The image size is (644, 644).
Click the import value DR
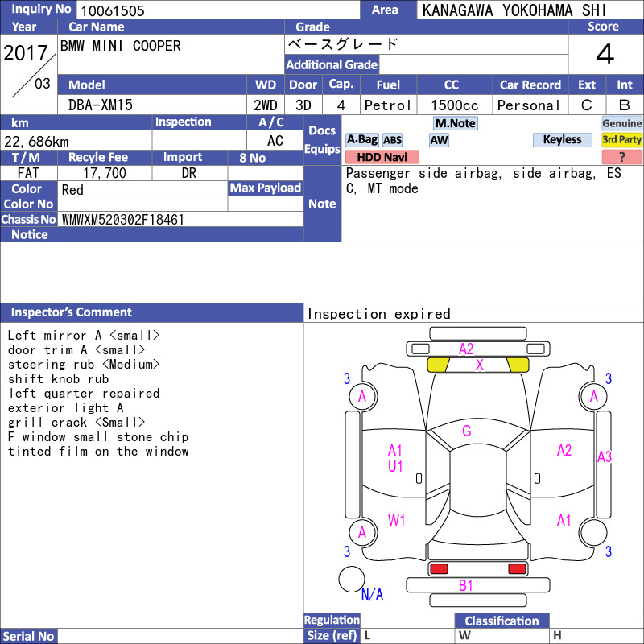pos(189,173)
